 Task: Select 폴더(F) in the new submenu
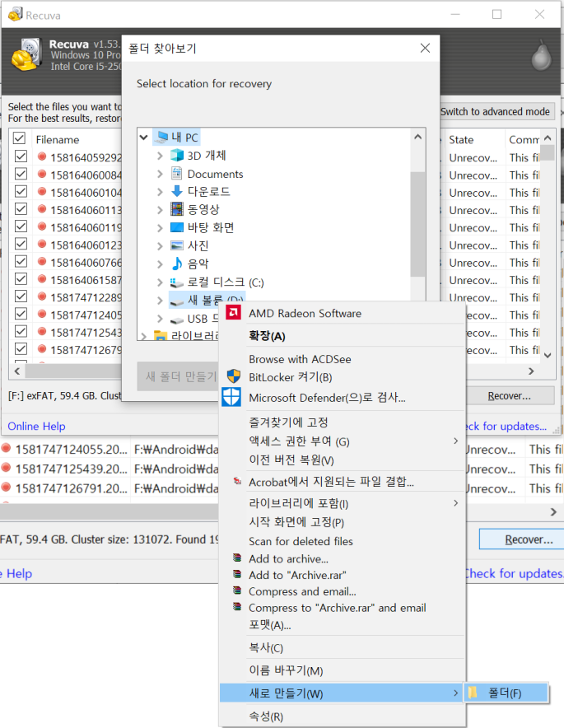506,693
